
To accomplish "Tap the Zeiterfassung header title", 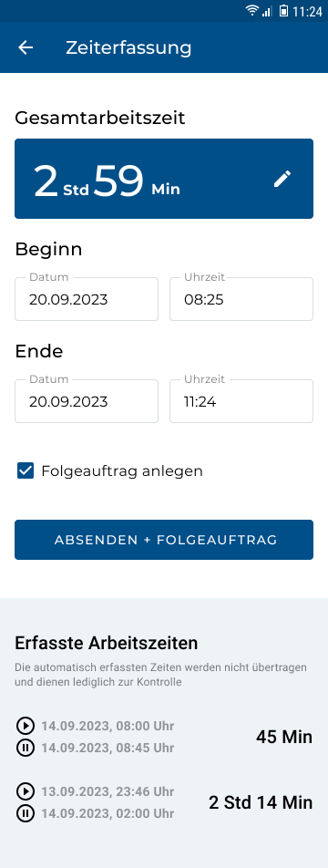I will (x=128, y=47).
